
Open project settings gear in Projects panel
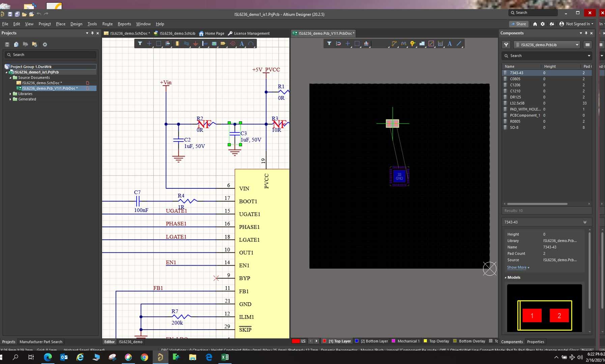click(45, 44)
